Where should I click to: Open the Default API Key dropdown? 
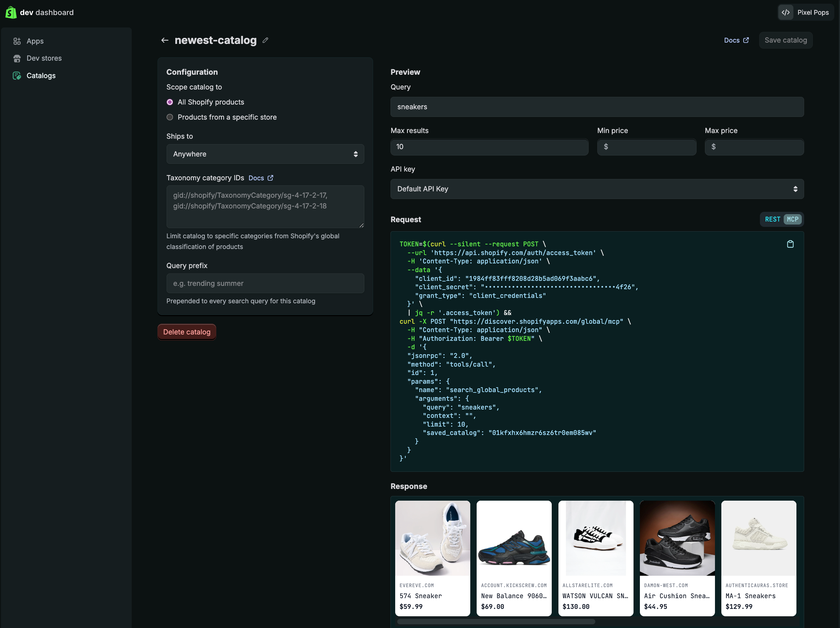click(x=597, y=189)
